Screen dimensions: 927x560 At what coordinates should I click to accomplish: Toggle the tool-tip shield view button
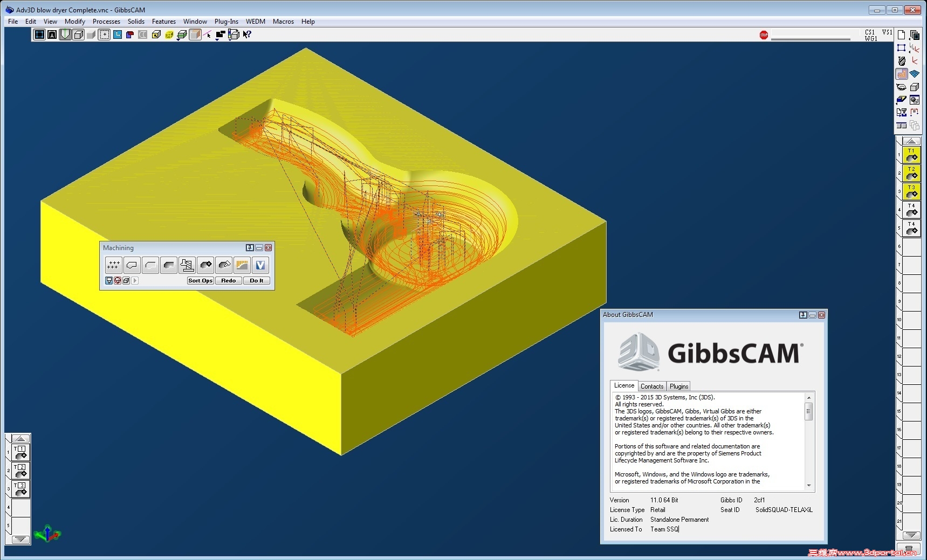point(65,34)
